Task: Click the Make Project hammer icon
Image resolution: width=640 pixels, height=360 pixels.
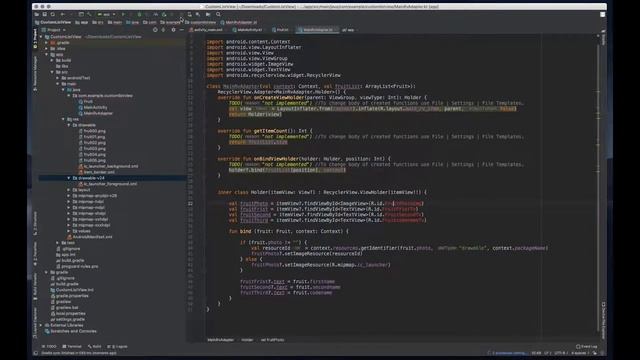Action: tap(89, 14)
